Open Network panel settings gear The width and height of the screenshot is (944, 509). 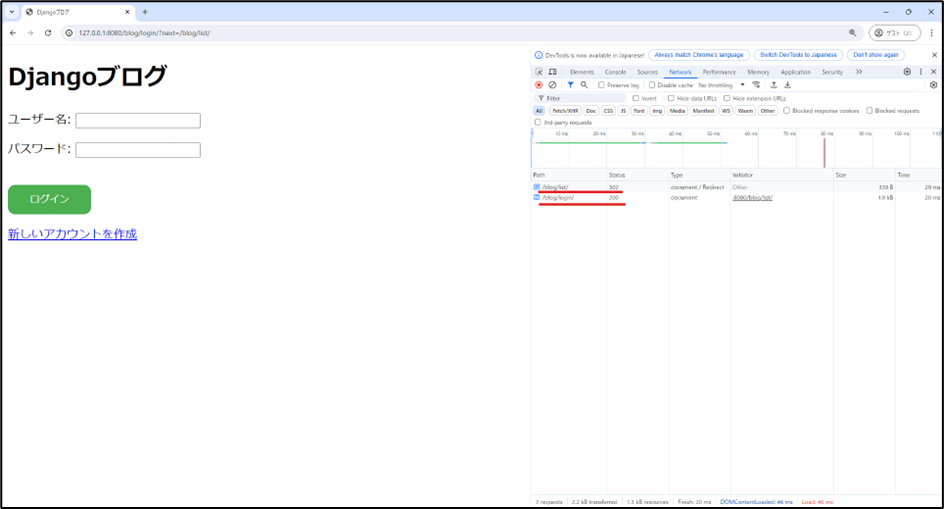click(933, 85)
